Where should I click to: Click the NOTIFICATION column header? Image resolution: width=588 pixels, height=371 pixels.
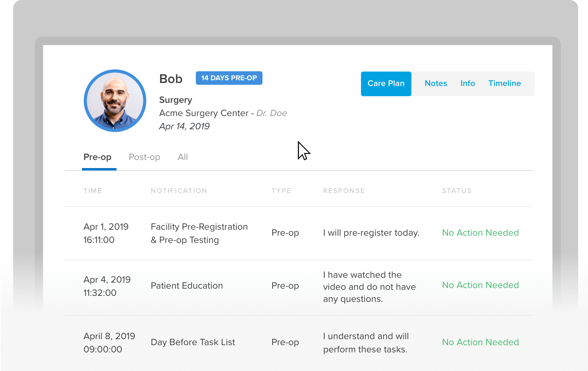(x=179, y=191)
